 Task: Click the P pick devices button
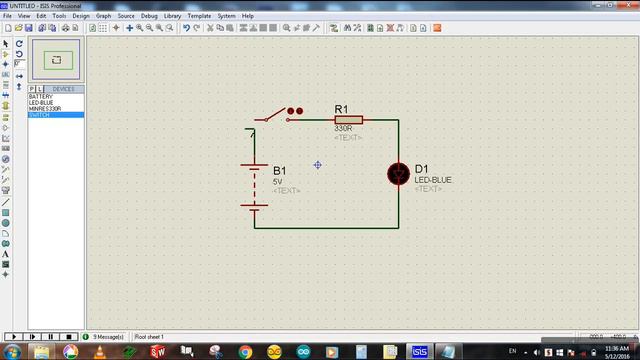pyautogui.click(x=32, y=89)
